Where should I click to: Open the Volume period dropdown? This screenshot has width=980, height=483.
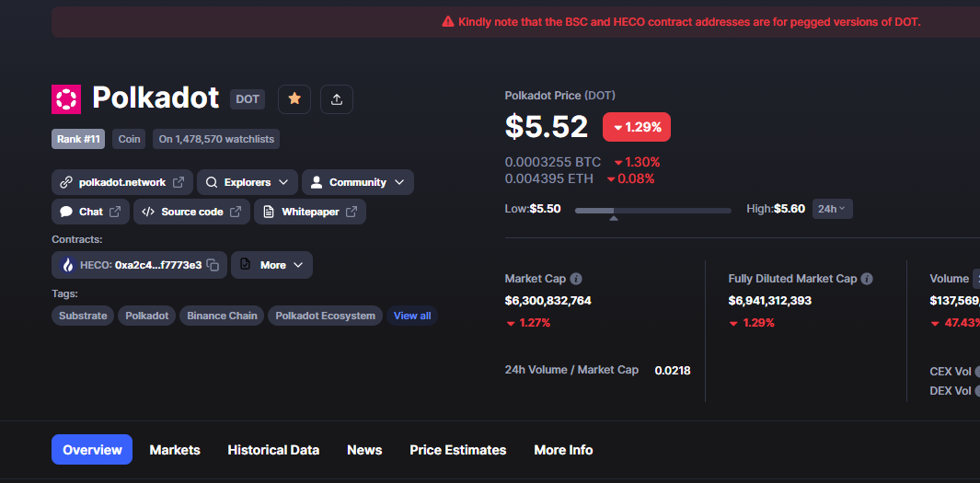pyautogui.click(x=975, y=279)
